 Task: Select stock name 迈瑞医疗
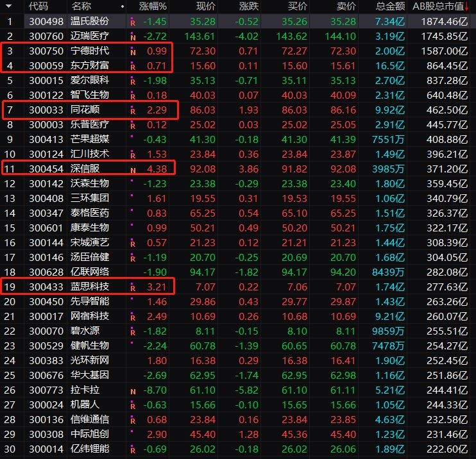(90, 36)
